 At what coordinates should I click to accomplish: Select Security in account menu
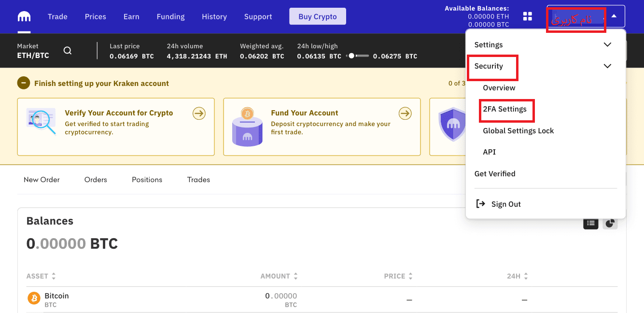tap(489, 66)
